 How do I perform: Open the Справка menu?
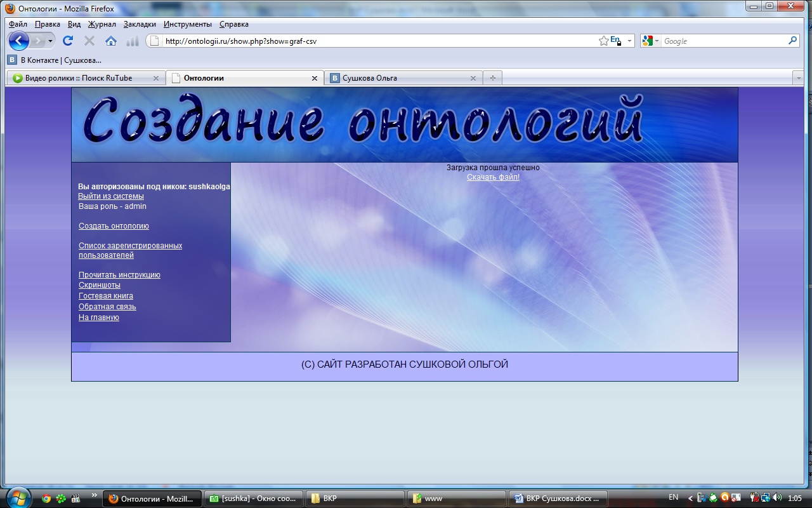click(x=234, y=24)
